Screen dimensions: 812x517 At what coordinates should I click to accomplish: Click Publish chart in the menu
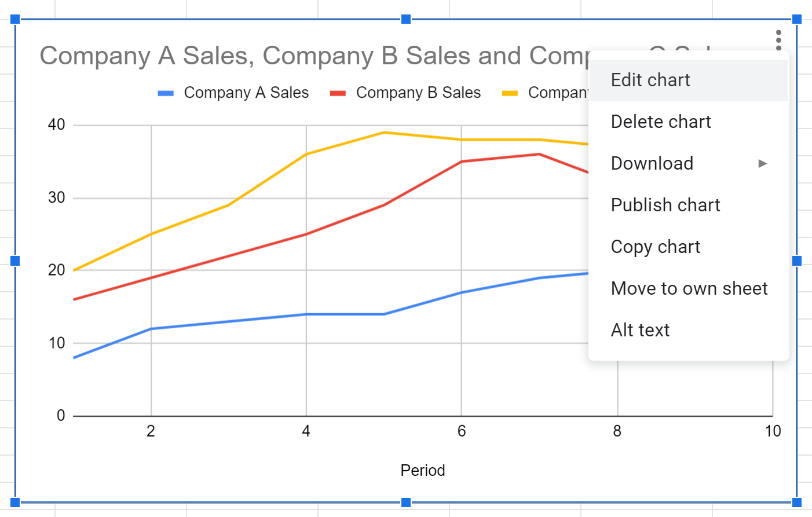(x=665, y=205)
